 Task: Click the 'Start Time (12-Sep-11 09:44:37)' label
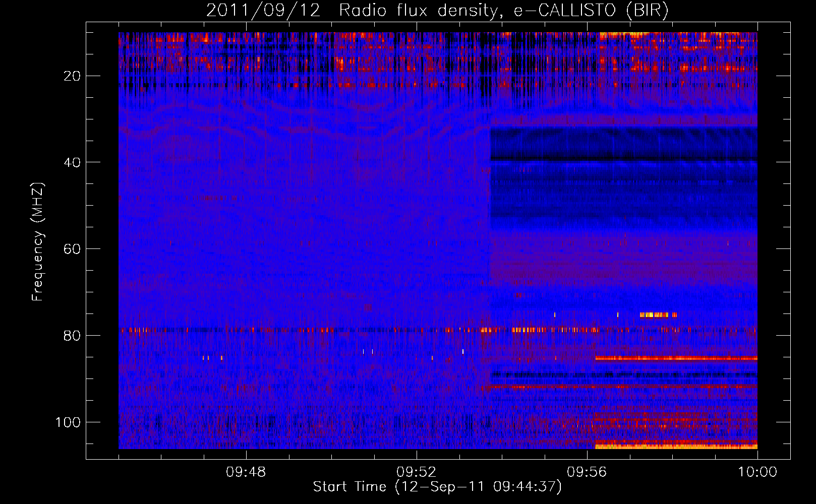pos(437,487)
